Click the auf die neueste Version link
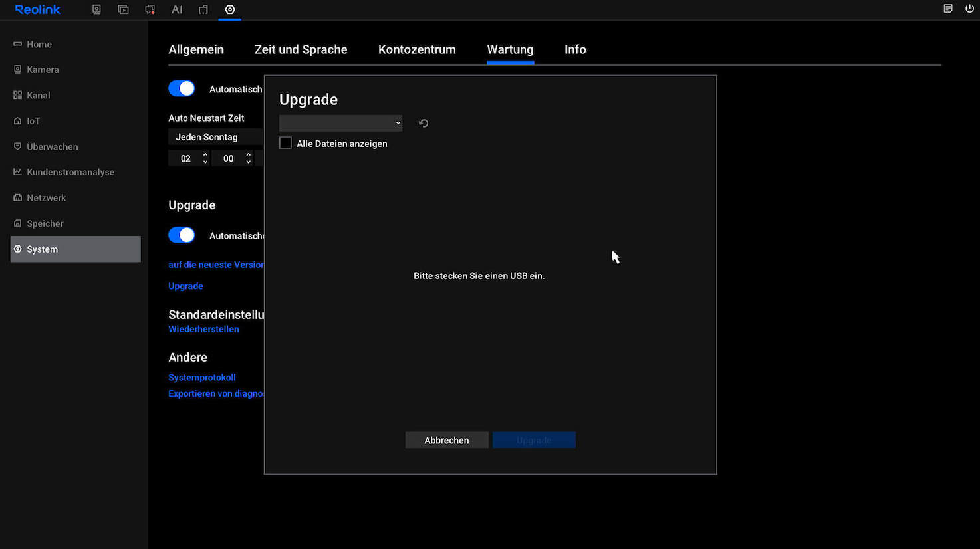Screen dimensions: 980x549 click(x=216, y=265)
